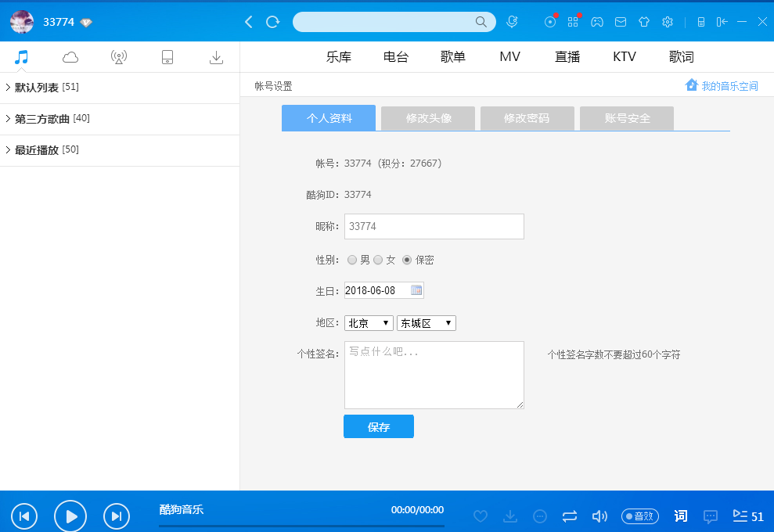Open the MV menu item
Image resolution: width=774 pixels, height=532 pixels.
pos(510,57)
